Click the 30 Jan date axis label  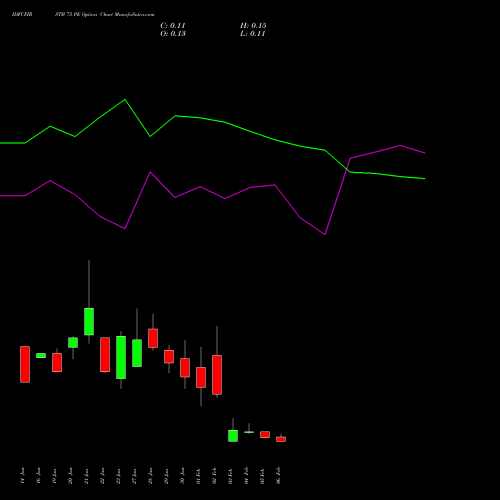(x=183, y=476)
